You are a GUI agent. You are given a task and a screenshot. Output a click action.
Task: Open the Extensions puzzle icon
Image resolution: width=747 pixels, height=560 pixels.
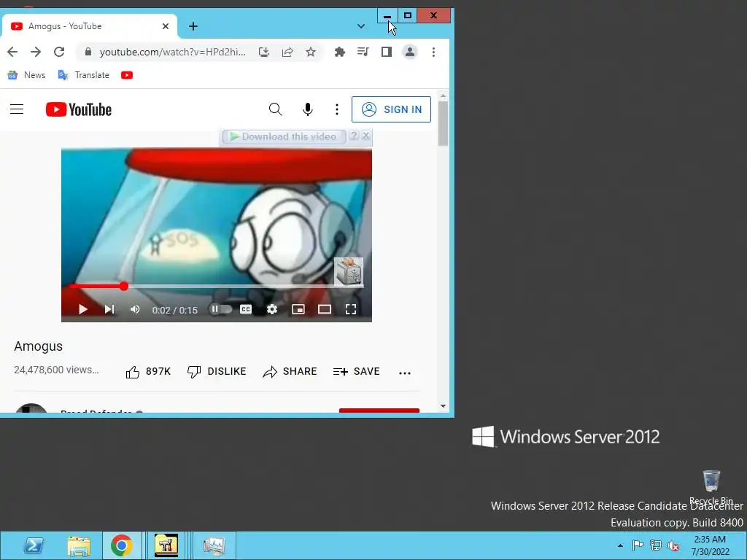[x=340, y=52]
